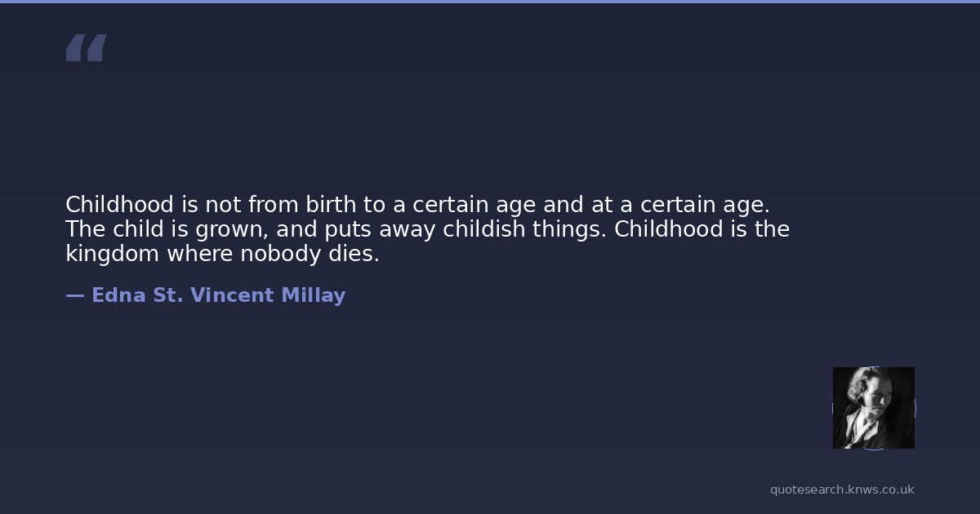Click the last line "kingdom where nobody dies."

pos(222,254)
